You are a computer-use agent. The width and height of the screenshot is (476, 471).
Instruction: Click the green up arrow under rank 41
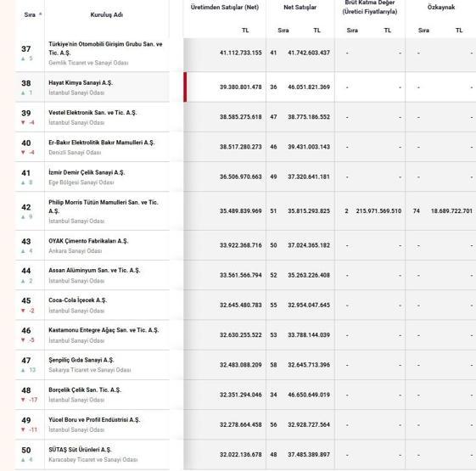point(23,182)
